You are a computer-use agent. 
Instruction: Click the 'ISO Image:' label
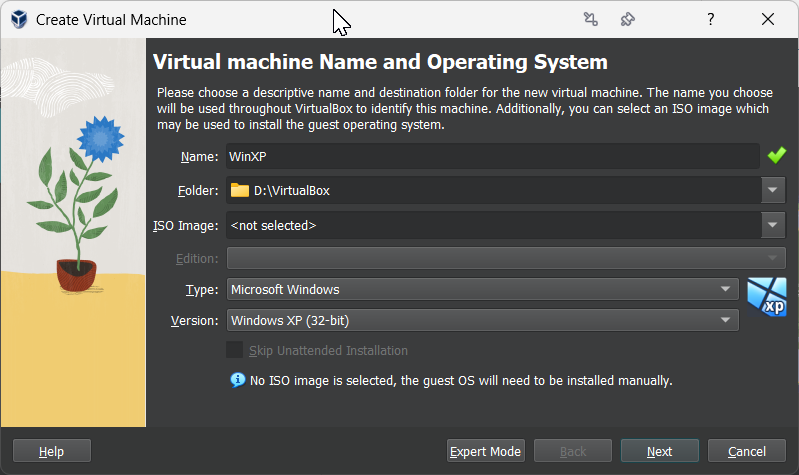click(x=185, y=225)
